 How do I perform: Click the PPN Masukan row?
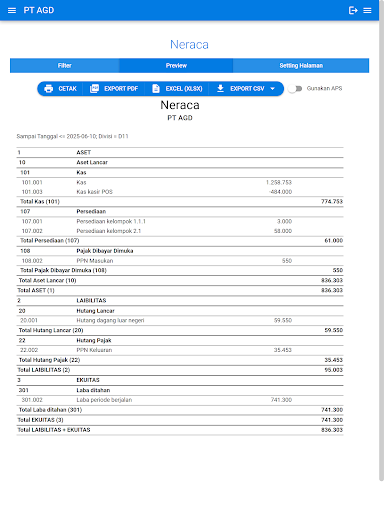(180, 261)
